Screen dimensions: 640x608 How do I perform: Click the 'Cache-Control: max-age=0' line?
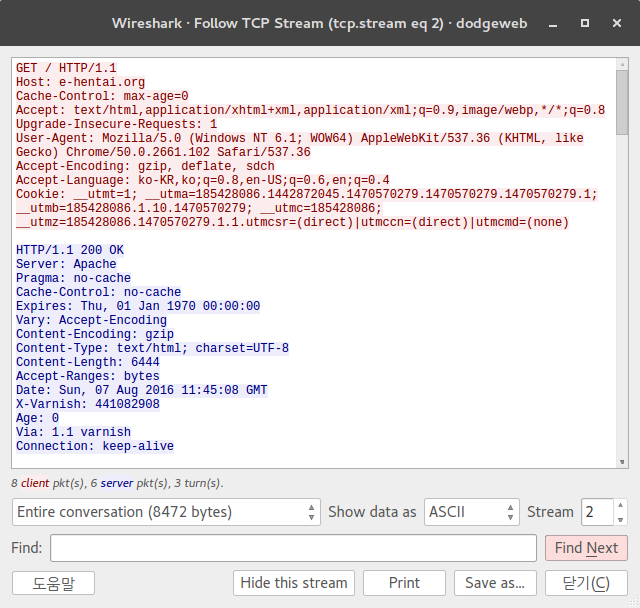(x=102, y=96)
